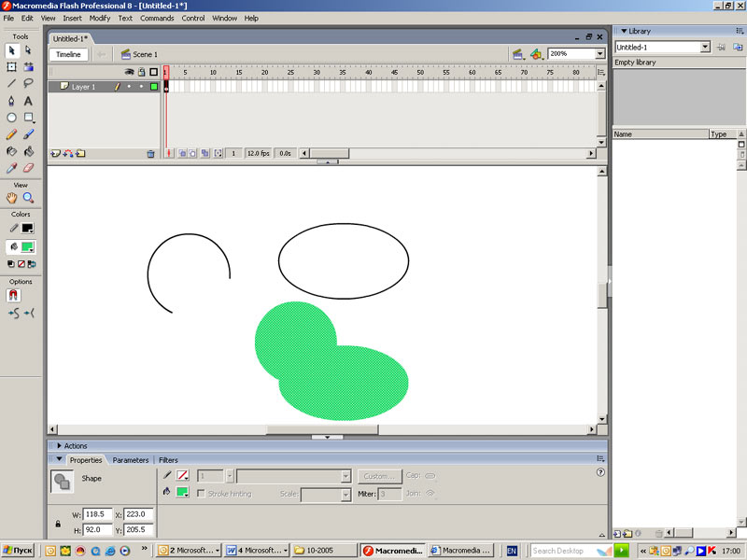Select the Pen tool
Viewport: 747px width, 560px height.
pos(11,101)
